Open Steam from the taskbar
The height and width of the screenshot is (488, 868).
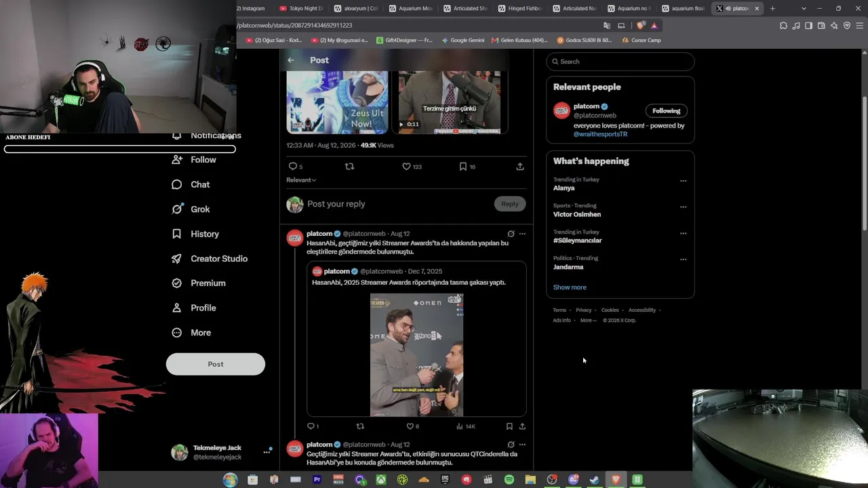click(x=595, y=480)
